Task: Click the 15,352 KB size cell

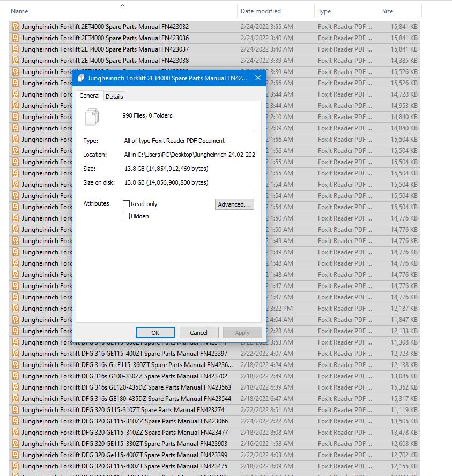Action: [404, 387]
